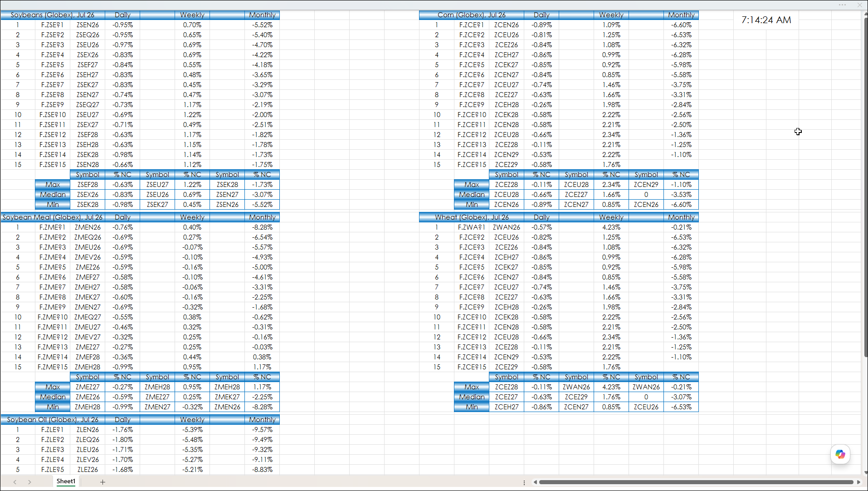Select cell ZWAN26 in Wheat row 1
The image size is (868, 491).
507,227
